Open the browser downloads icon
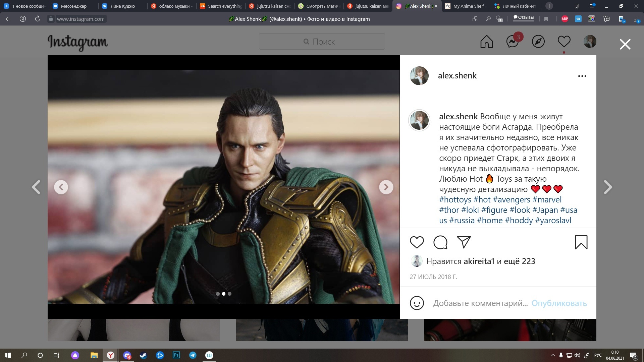The height and width of the screenshot is (362, 644). click(x=636, y=19)
